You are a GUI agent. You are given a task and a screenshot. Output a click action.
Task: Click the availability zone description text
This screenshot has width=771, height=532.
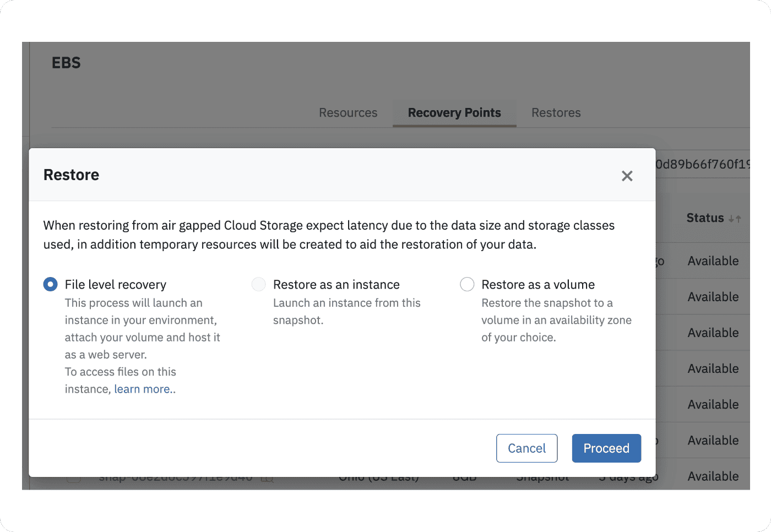[556, 320]
